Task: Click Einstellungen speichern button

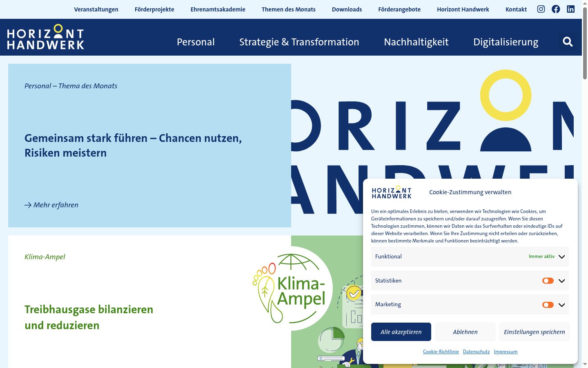Action: 534,332
